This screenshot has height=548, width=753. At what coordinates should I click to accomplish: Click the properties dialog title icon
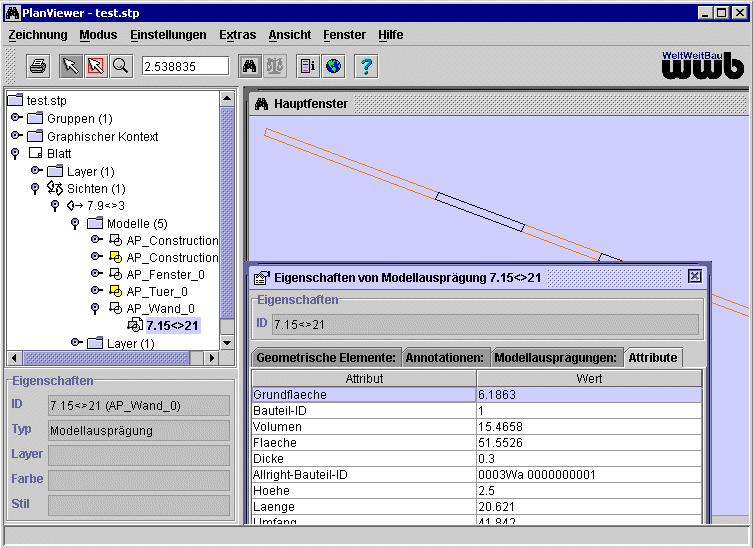pos(262,278)
